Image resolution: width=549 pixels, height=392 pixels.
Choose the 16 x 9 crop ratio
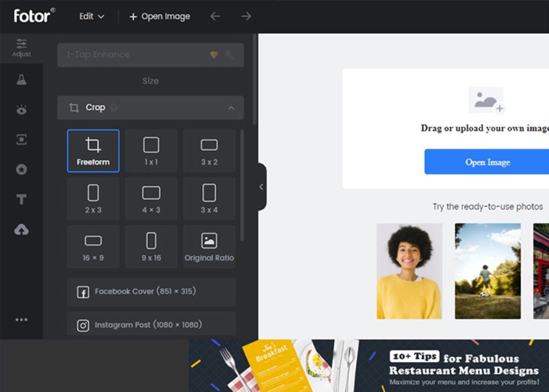point(93,246)
